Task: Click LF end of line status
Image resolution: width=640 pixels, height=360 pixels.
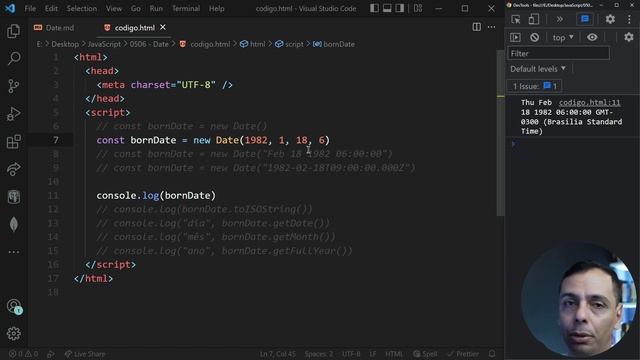Action: click(x=373, y=354)
